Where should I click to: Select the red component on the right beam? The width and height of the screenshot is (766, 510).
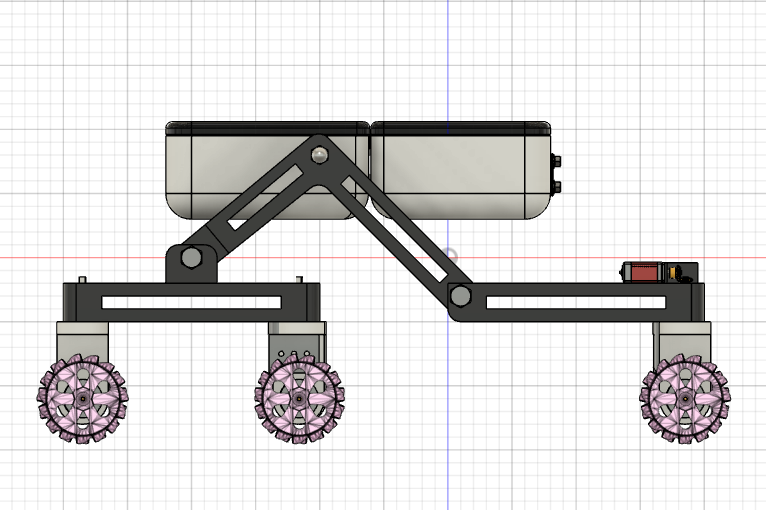coord(642,273)
